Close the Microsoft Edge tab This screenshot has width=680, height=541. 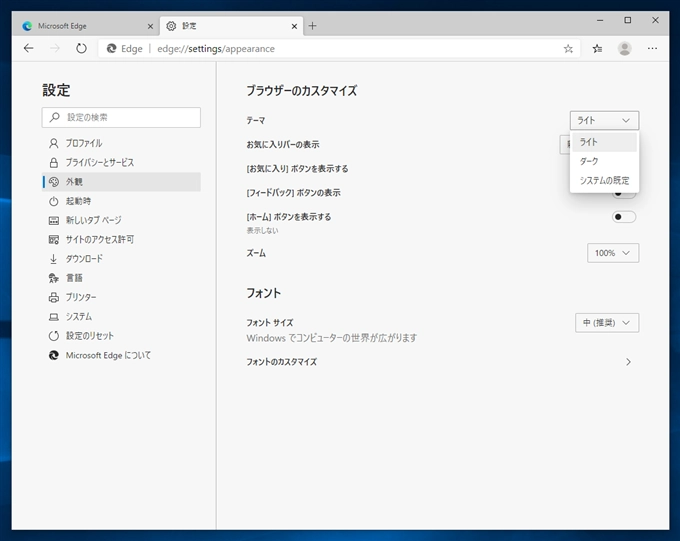(150, 26)
